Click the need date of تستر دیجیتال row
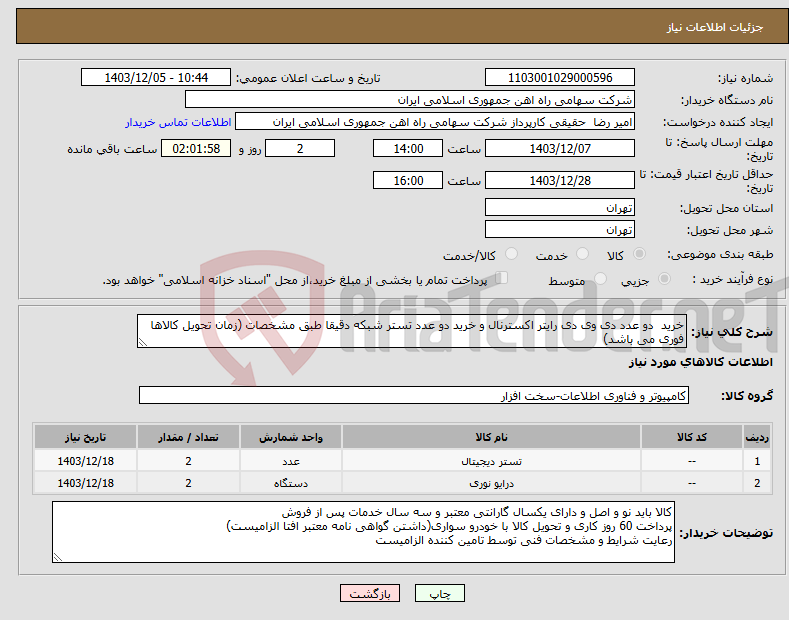Viewport: 789px width, 620px height. (x=86, y=461)
